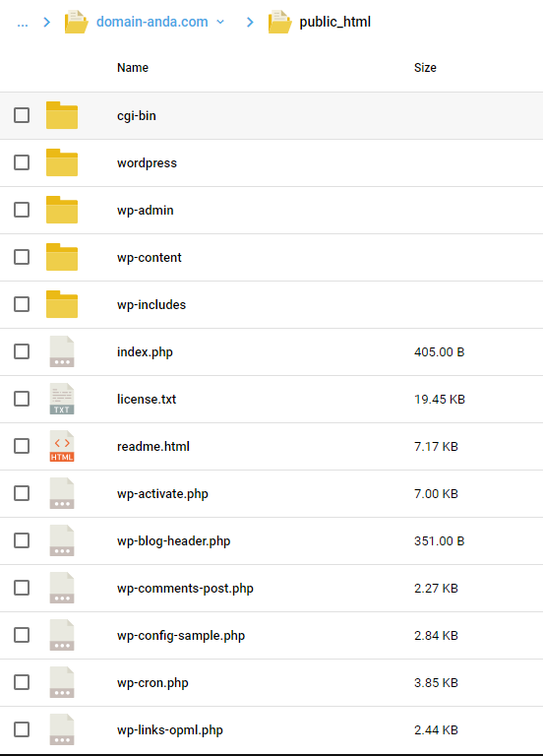Click the ellipsis breadcrumb to show parent paths

click(x=23, y=23)
